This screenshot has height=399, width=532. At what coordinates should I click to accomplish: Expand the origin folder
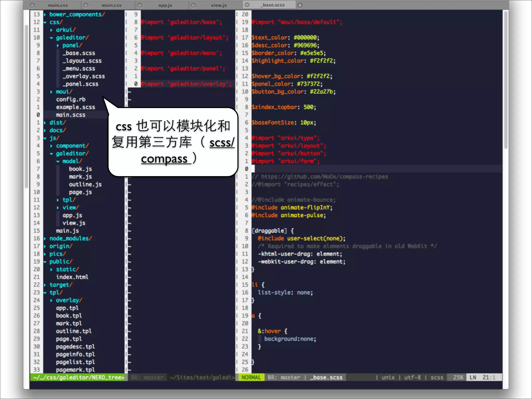pyautogui.click(x=45, y=246)
